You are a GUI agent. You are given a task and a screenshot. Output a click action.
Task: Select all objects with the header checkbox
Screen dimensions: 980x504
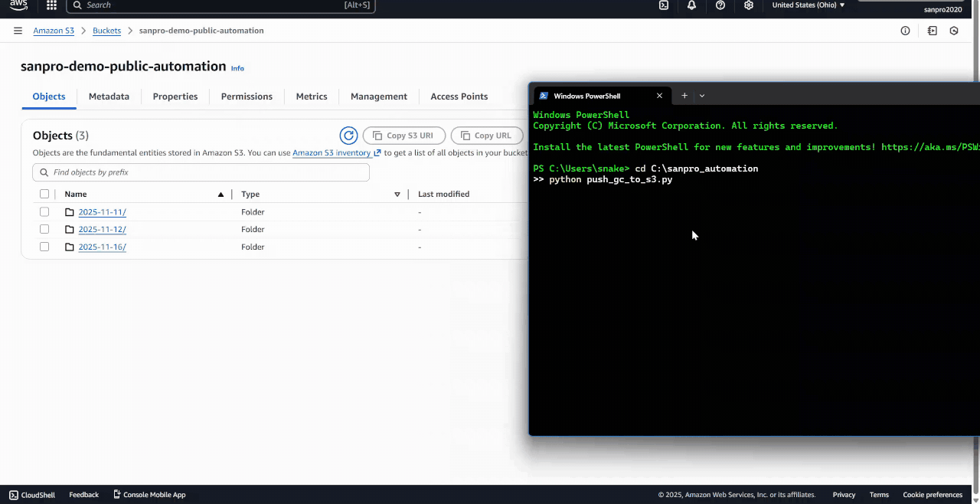(44, 194)
